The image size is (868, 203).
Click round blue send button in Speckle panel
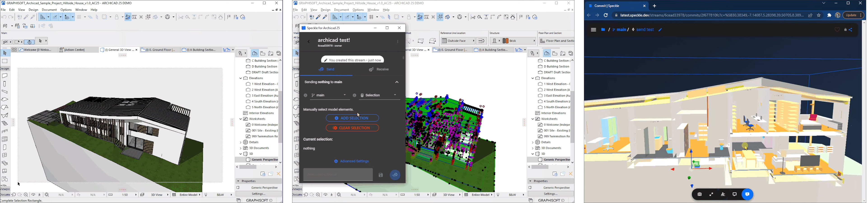tap(395, 175)
